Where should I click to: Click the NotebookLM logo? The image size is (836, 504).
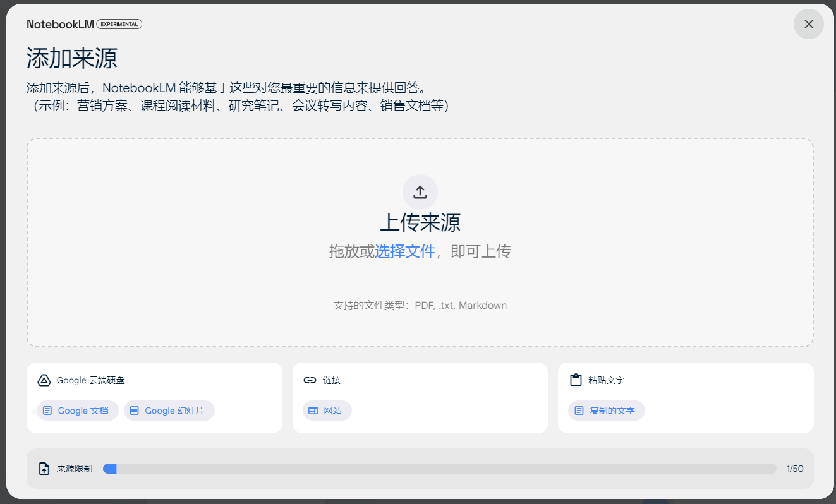60,24
